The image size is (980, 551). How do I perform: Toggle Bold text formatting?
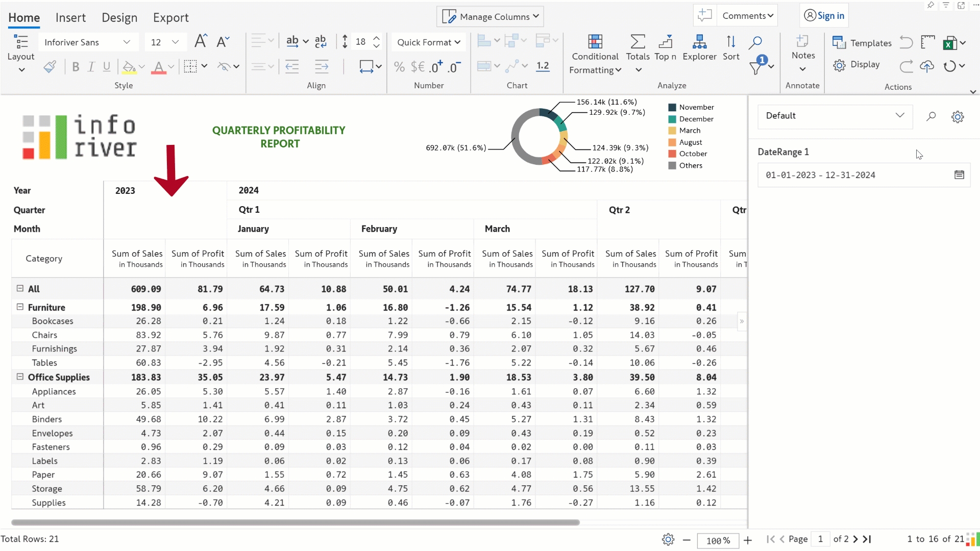pos(76,67)
